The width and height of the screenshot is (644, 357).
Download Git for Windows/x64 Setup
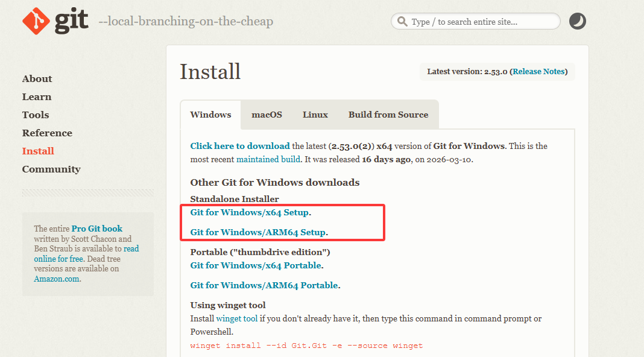[x=249, y=212]
